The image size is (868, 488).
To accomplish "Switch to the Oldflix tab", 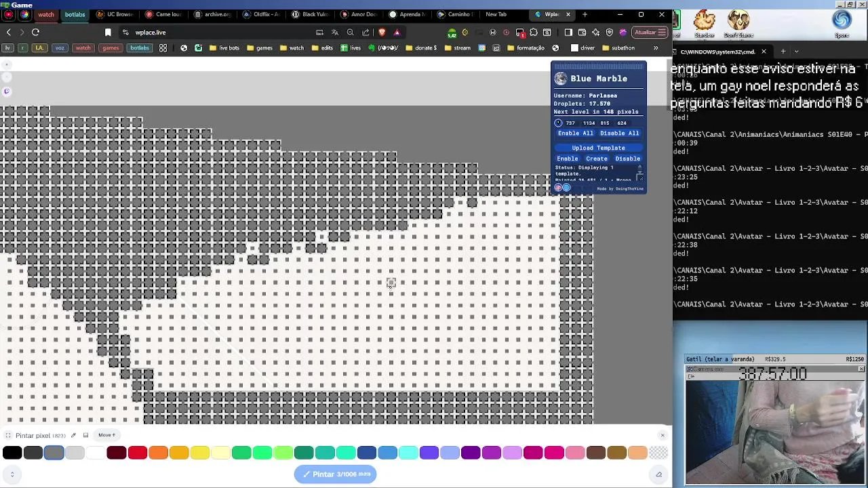I will coord(262,14).
